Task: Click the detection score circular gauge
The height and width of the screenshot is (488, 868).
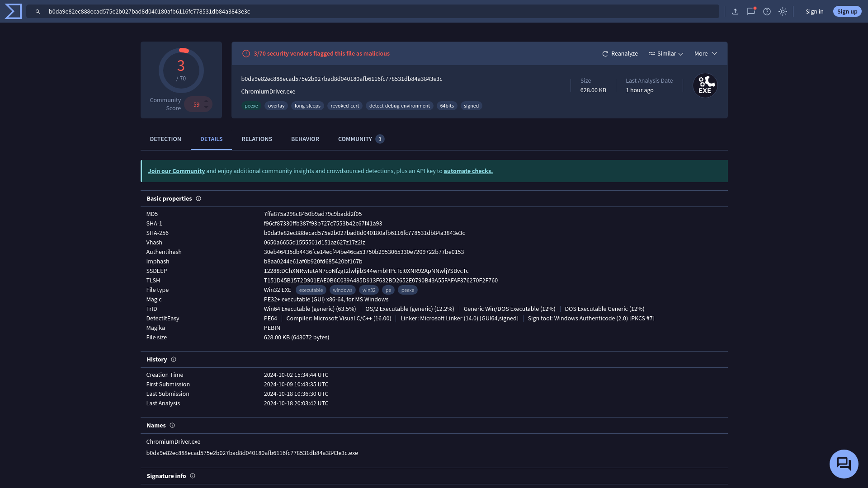Action: [x=181, y=70]
